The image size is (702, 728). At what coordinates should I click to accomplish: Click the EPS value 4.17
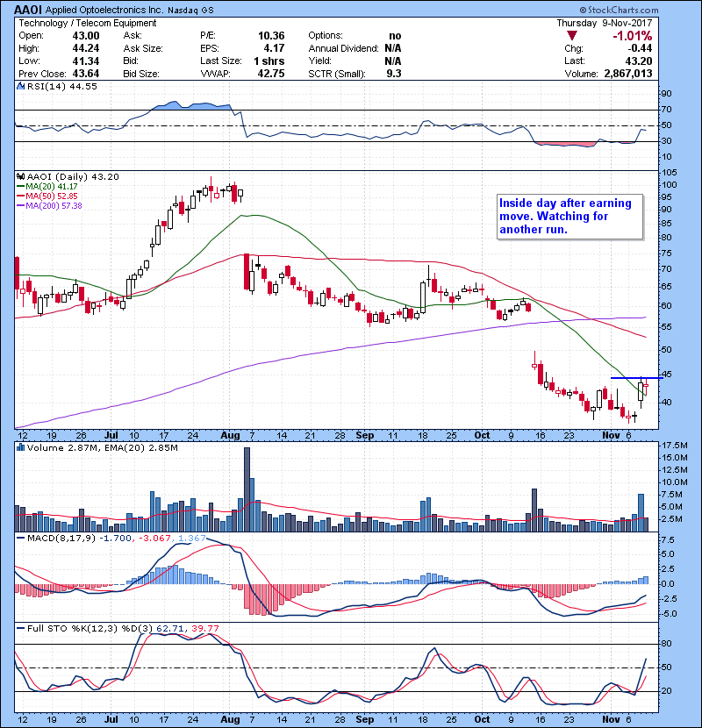pyautogui.click(x=274, y=48)
